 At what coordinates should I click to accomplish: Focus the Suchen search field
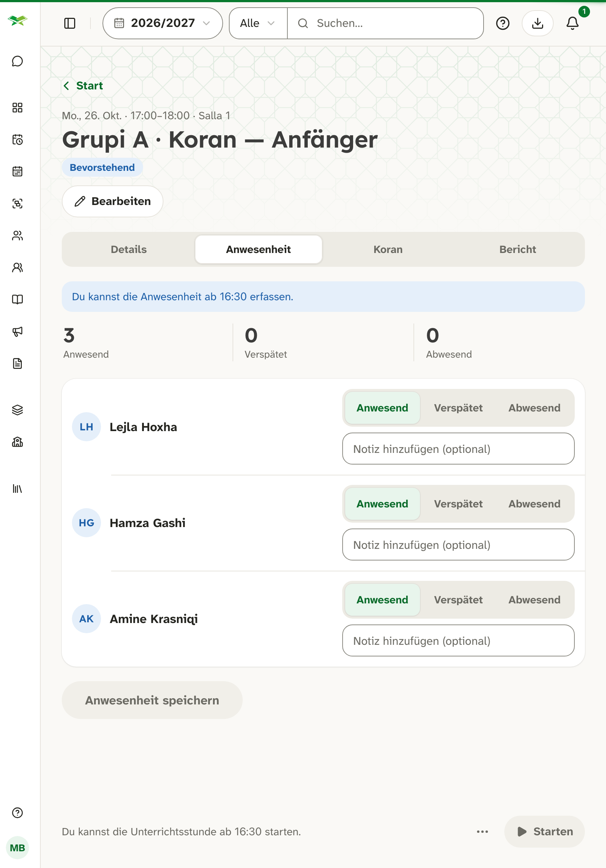pos(385,23)
